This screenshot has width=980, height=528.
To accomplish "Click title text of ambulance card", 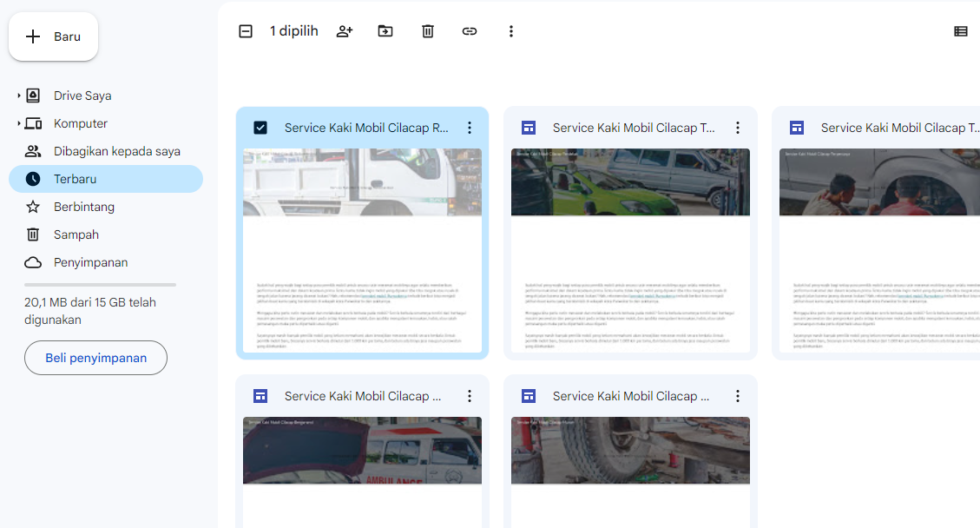I will (363, 396).
